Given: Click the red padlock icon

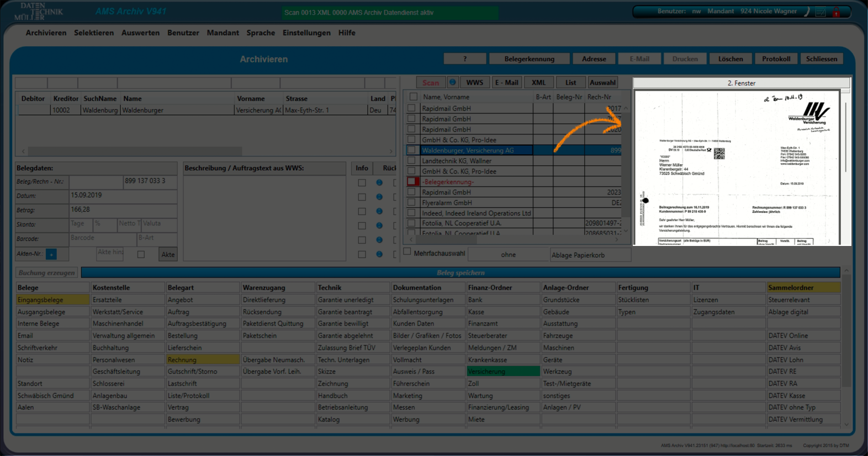Looking at the screenshot, I should [x=837, y=12].
